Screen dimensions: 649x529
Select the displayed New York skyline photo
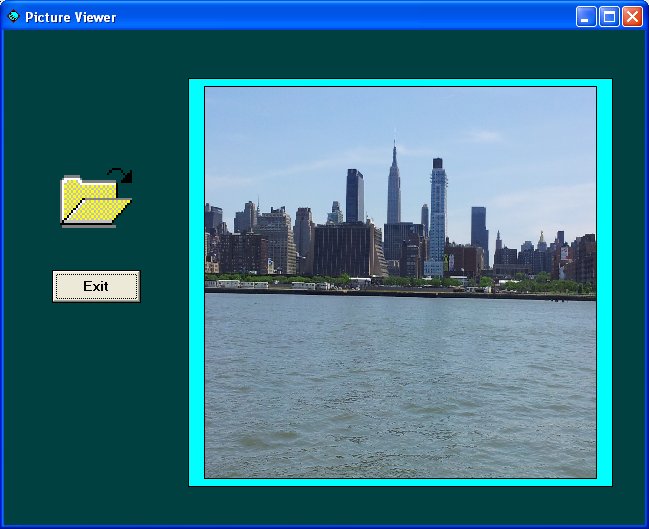(x=400, y=282)
